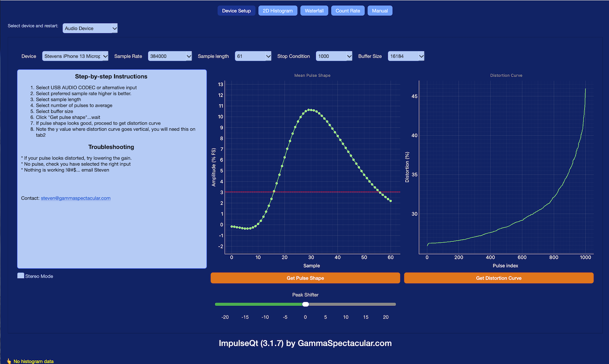
Task: Click the Get Pulse Shape button
Action: (x=305, y=278)
